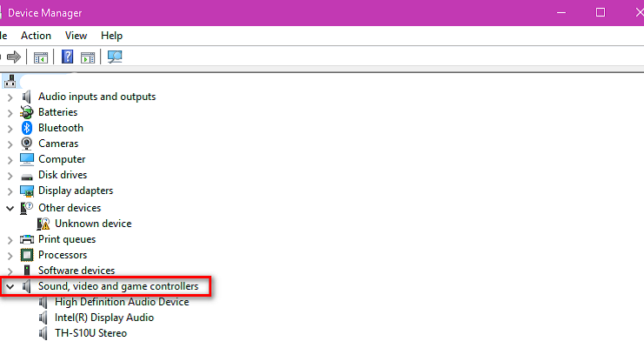Image resolution: width=644 pixels, height=348 pixels.
Task: Click Sound, video and game controllers icon
Action: tap(27, 286)
